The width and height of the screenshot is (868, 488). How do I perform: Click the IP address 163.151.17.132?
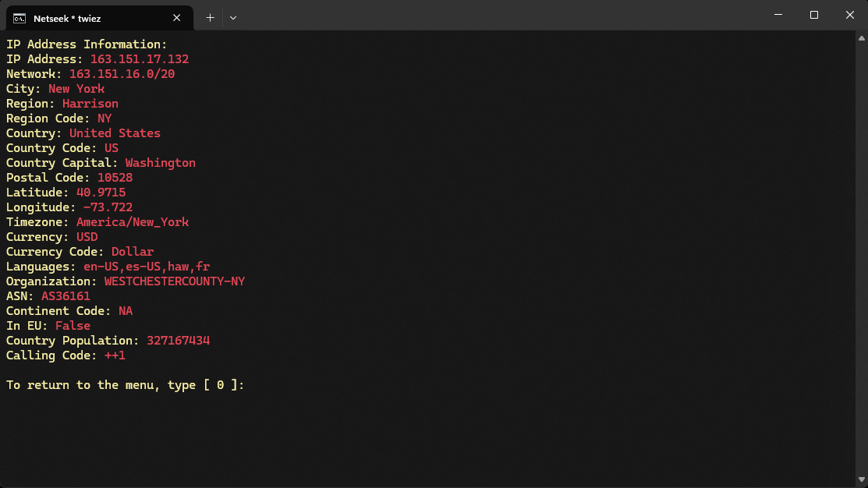coord(140,59)
